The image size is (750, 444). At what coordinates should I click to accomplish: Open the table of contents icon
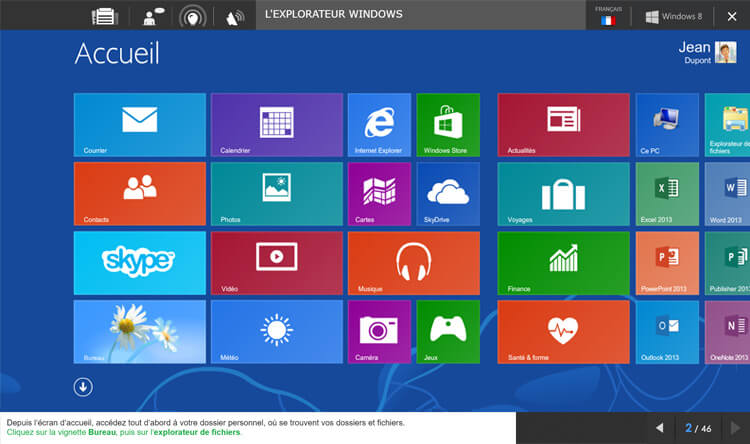(x=105, y=17)
